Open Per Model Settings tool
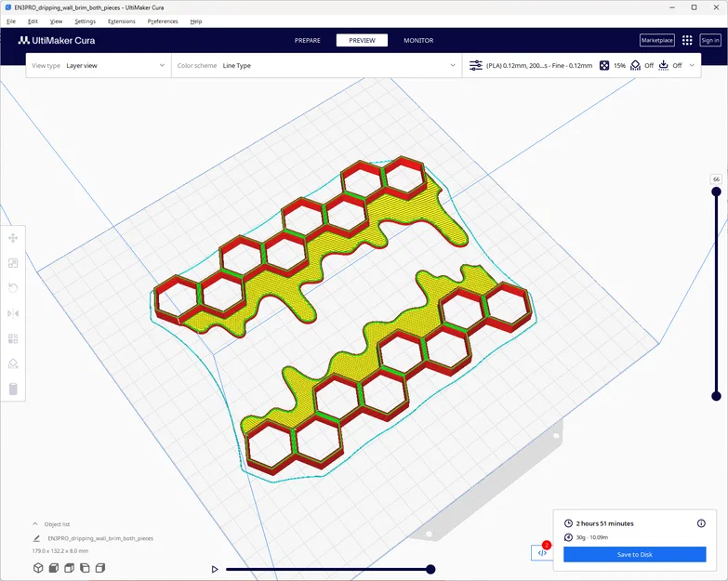The image size is (728, 581). (13, 338)
